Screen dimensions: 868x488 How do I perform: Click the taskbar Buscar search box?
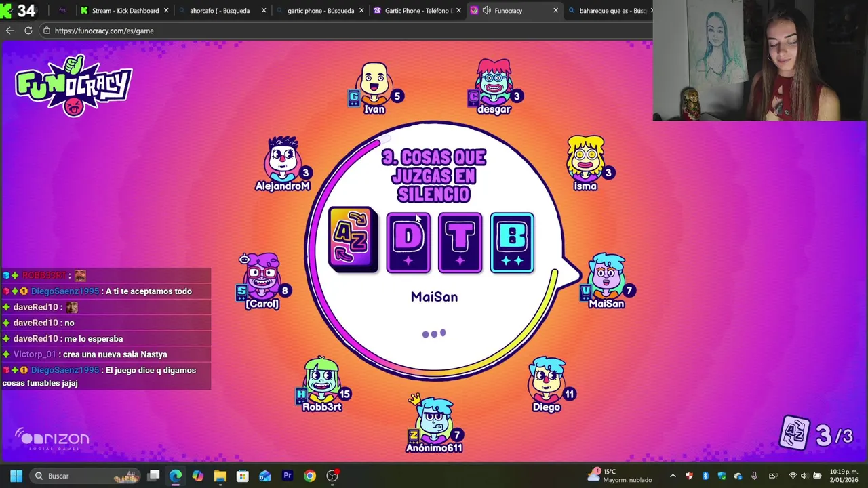click(x=85, y=476)
